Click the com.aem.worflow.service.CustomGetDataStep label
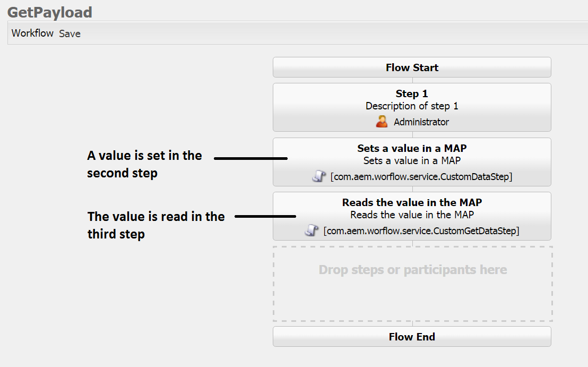This screenshot has height=367, width=588. click(x=421, y=231)
